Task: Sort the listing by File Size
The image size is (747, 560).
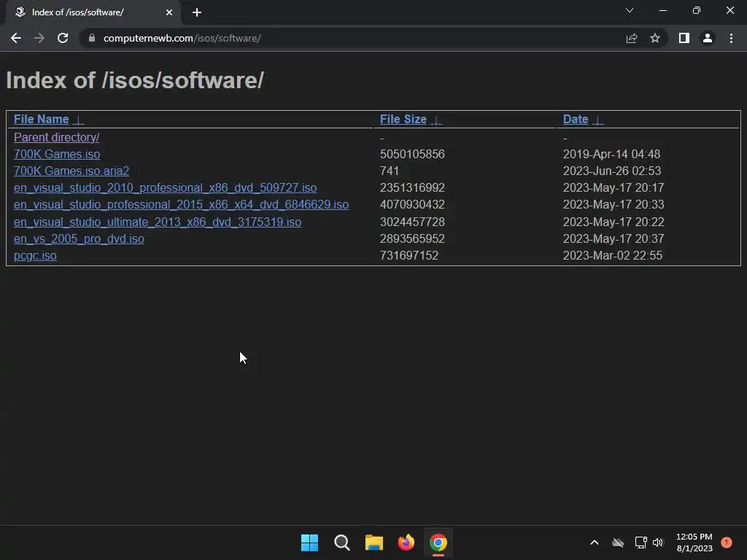Action: [x=403, y=119]
